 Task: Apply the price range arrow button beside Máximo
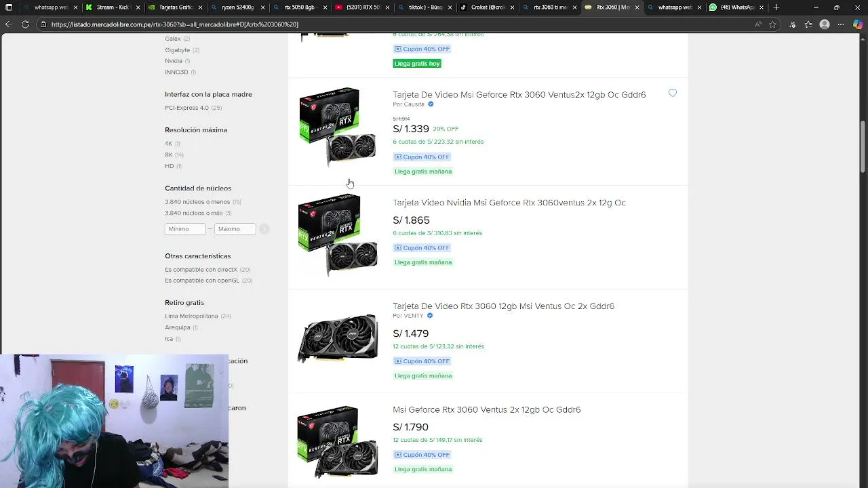(264, 229)
